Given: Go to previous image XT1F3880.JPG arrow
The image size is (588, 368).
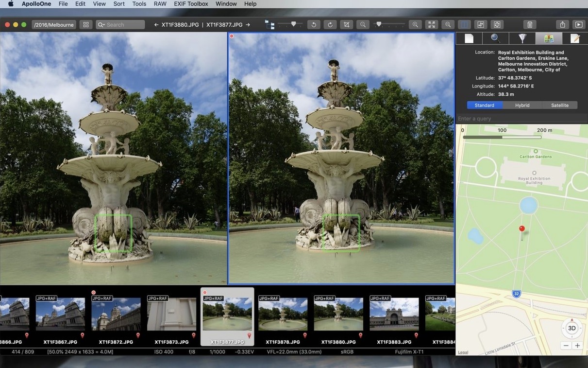Looking at the screenshot, I should coord(156,25).
